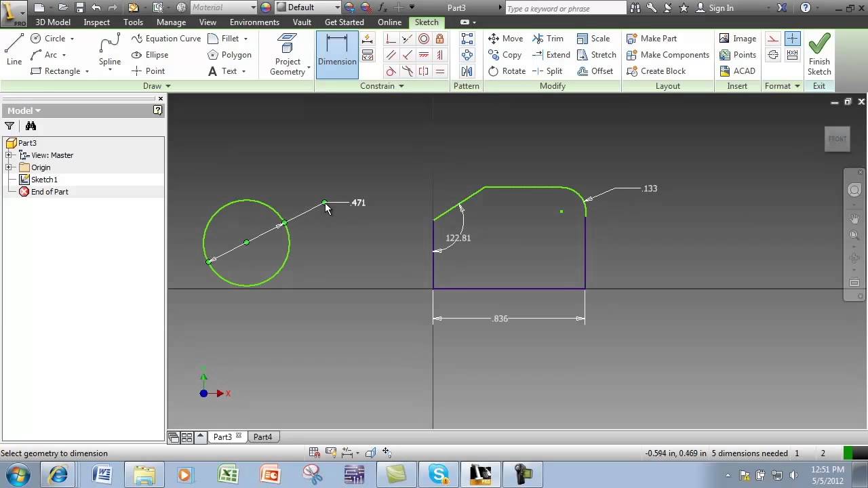
Task: Expand the Format panel dropdown
Action: (x=783, y=86)
